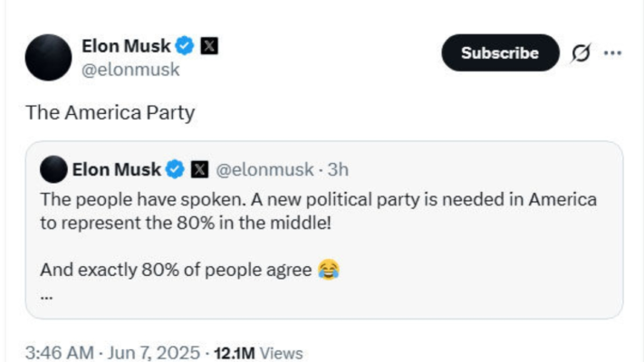
Task: Click the laughing-crying emoji in the quoted post
Action: click(x=329, y=269)
